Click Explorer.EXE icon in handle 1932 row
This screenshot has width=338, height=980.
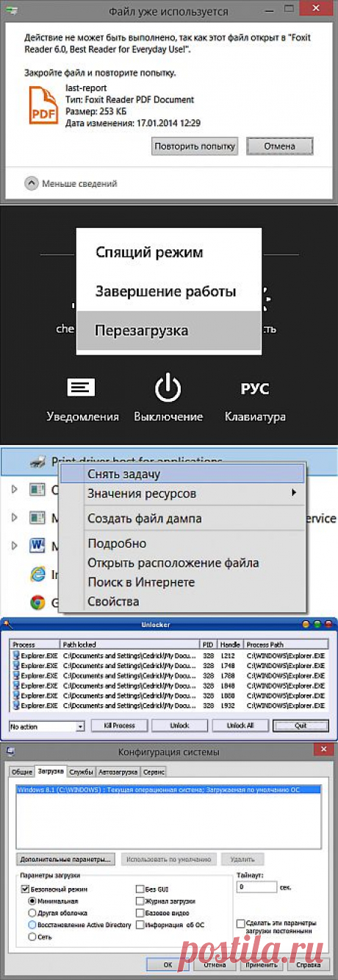pos(15,705)
